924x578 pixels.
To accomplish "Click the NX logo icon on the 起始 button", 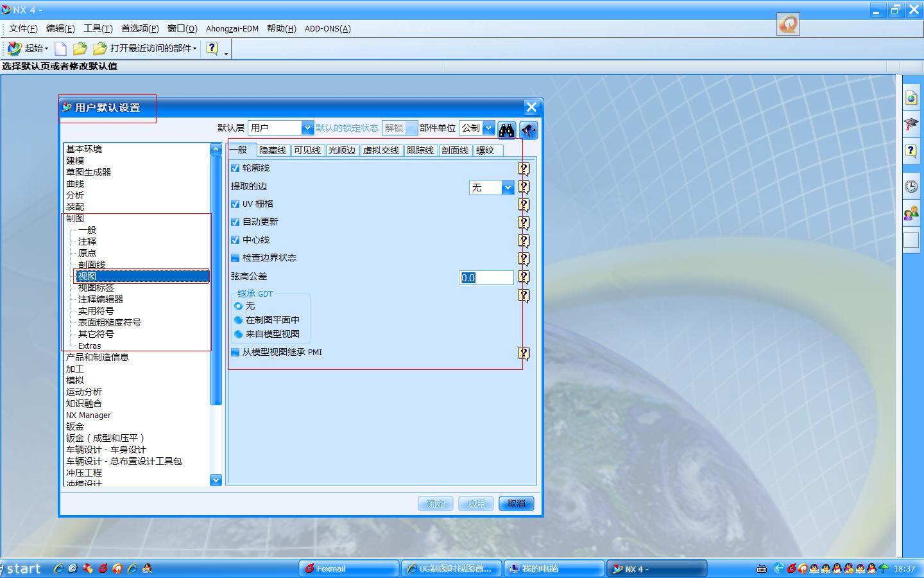I will click(14, 48).
